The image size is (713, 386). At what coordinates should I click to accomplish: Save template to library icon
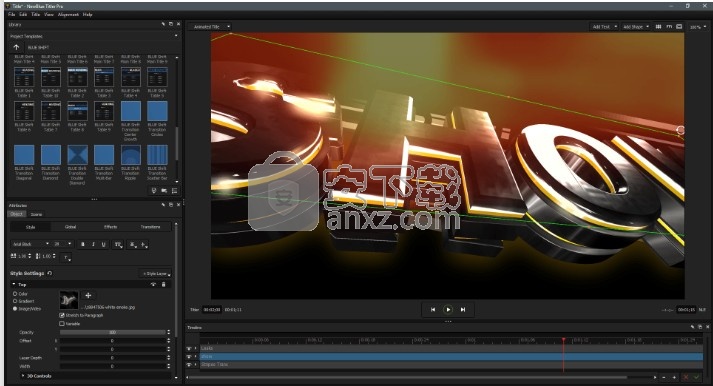click(x=154, y=191)
